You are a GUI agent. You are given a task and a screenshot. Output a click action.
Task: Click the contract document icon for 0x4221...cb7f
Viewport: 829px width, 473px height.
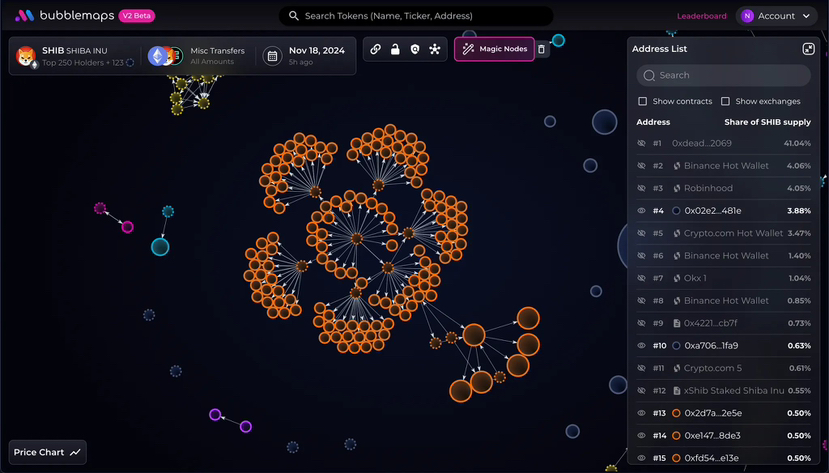pyautogui.click(x=676, y=323)
